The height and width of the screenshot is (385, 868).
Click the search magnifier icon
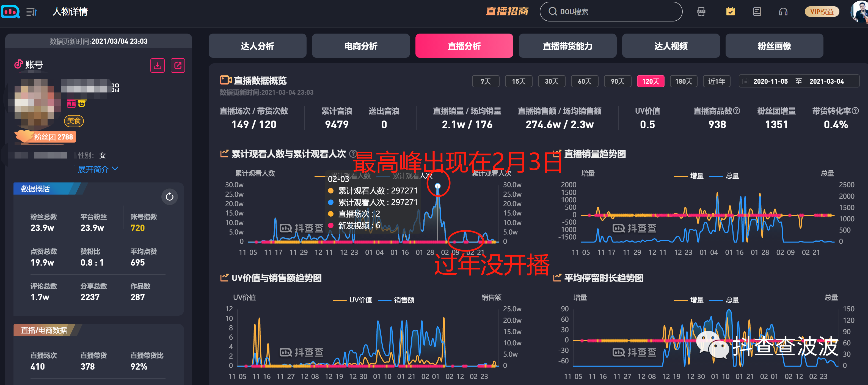(553, 12)
